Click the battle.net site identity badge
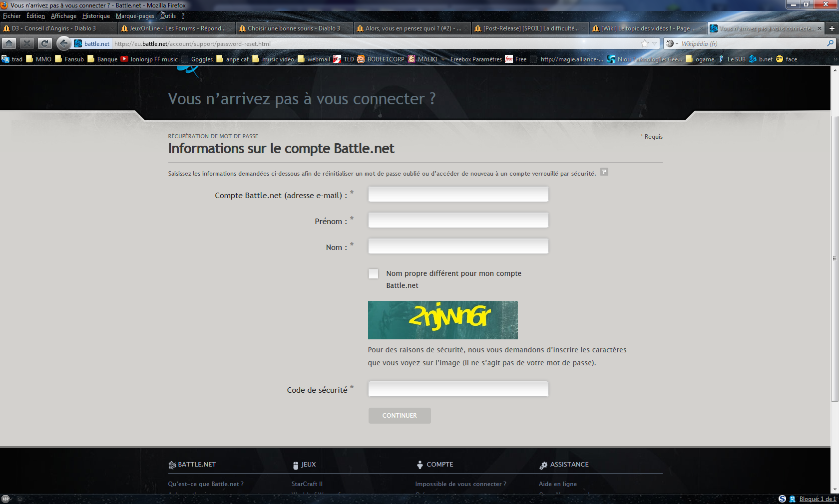The width and height of the screenshot is (839, 504). [x=92, y=44]
